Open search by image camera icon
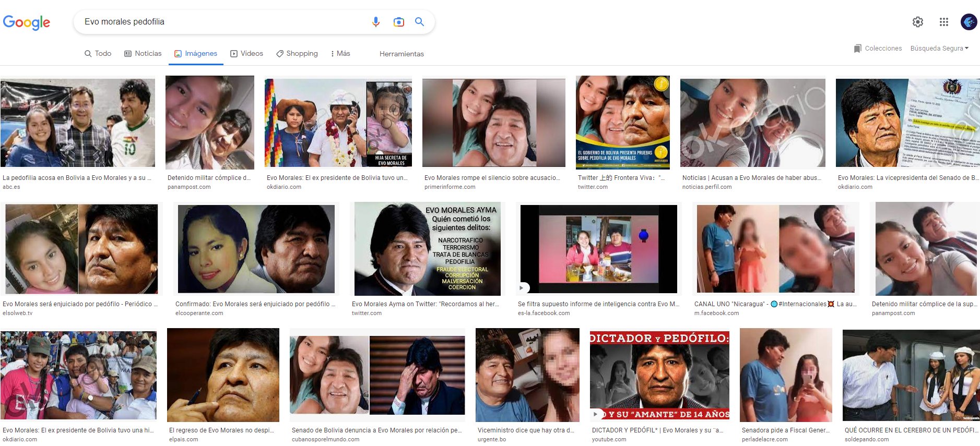 (398, 22)
